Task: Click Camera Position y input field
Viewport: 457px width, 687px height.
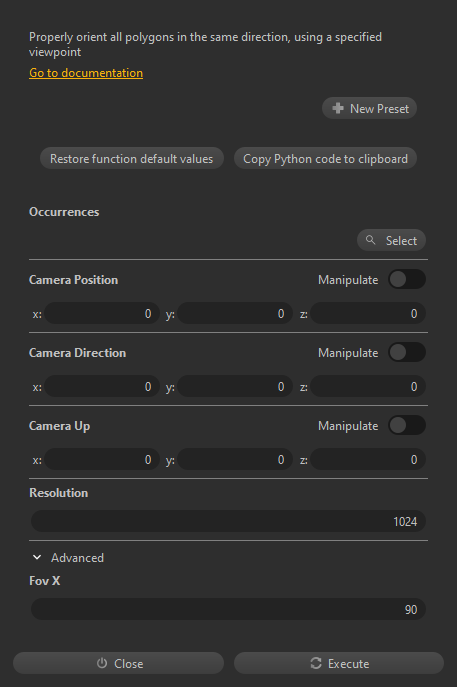Action: click(235, 313)
